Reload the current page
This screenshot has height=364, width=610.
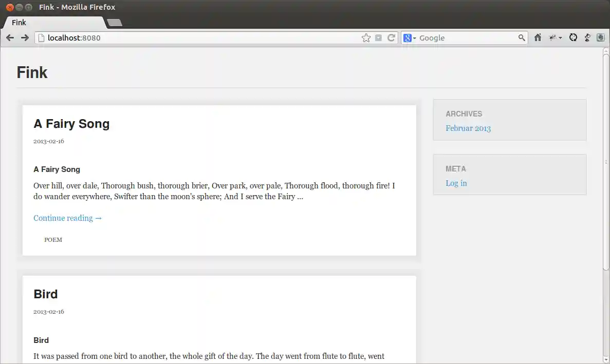coord(392,37)
